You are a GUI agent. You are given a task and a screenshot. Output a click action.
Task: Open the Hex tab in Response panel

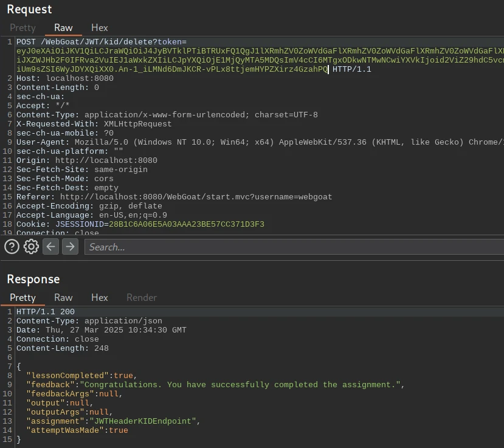[99, 297]
